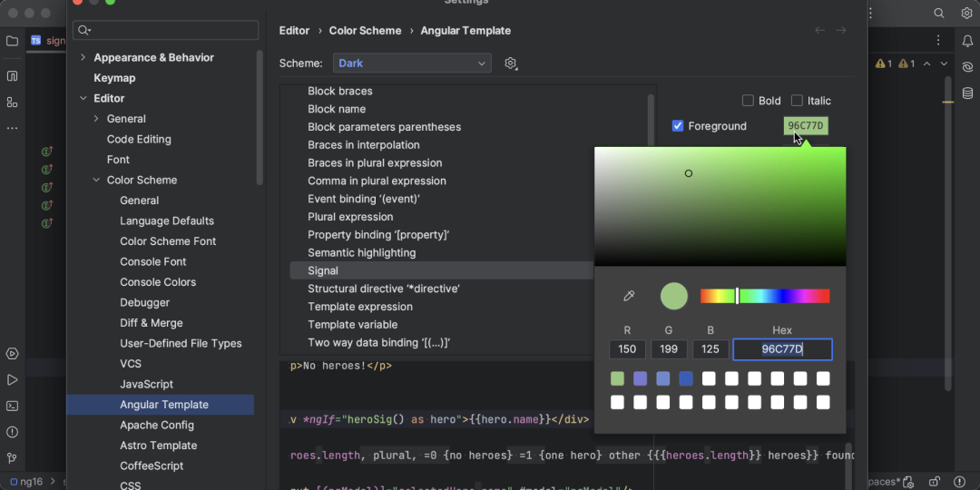Open the Terminal tool window icon
Screen dimensions: 980x490
coord(12,407)
